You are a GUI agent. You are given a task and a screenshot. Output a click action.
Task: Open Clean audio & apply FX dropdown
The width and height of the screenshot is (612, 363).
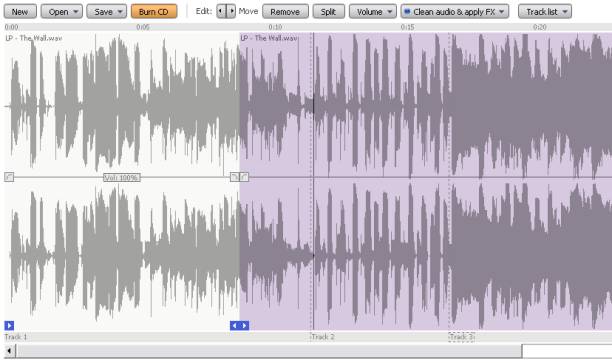pos(455,12)
